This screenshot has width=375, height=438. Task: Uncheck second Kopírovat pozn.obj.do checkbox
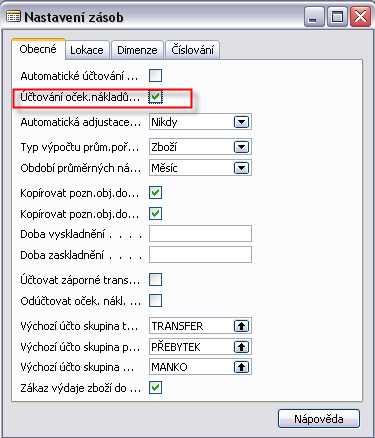coord(155,214)
